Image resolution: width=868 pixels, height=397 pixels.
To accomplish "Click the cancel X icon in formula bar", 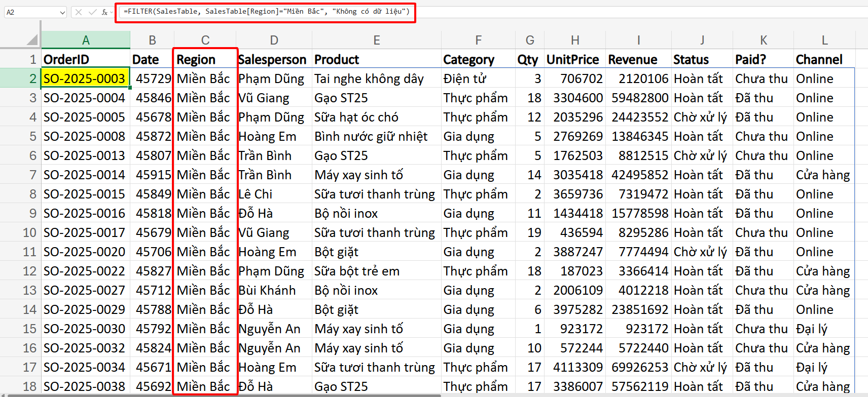I will pyautogui.click(x=78, y=12).
